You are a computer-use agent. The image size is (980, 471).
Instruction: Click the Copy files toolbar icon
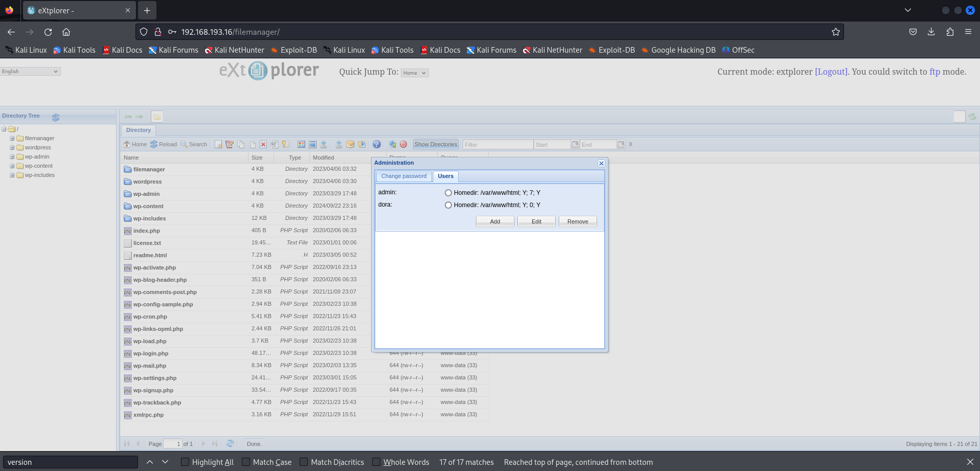point(241,144)
